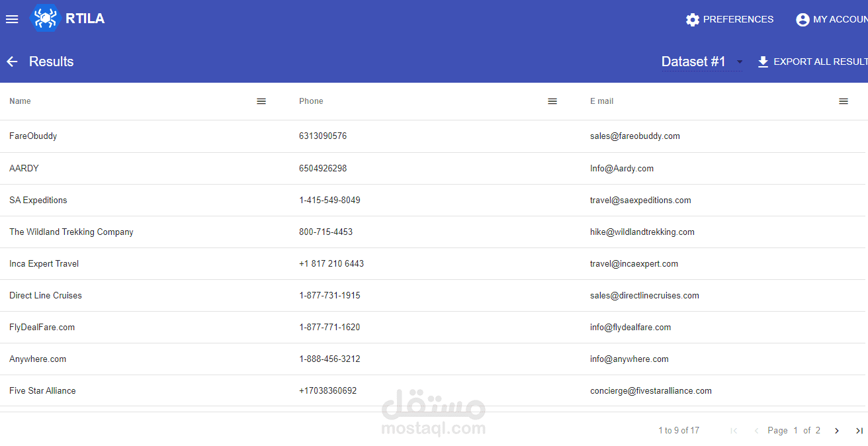The height and width of the screenshot is (446, 868).
Task: Select the Inca Expert Travel cell
Action: [x=44, y=263]
